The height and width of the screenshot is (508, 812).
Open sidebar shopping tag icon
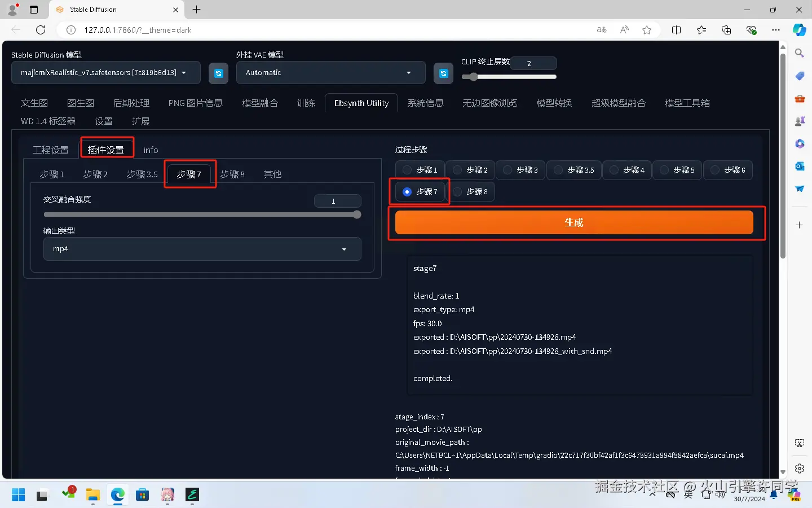click(x=799, y=76)
